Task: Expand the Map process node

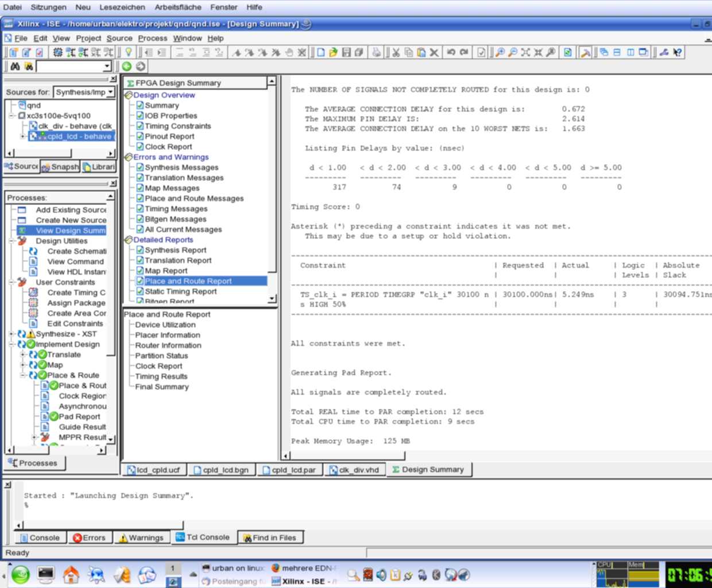Action: [x=23, y=365]
